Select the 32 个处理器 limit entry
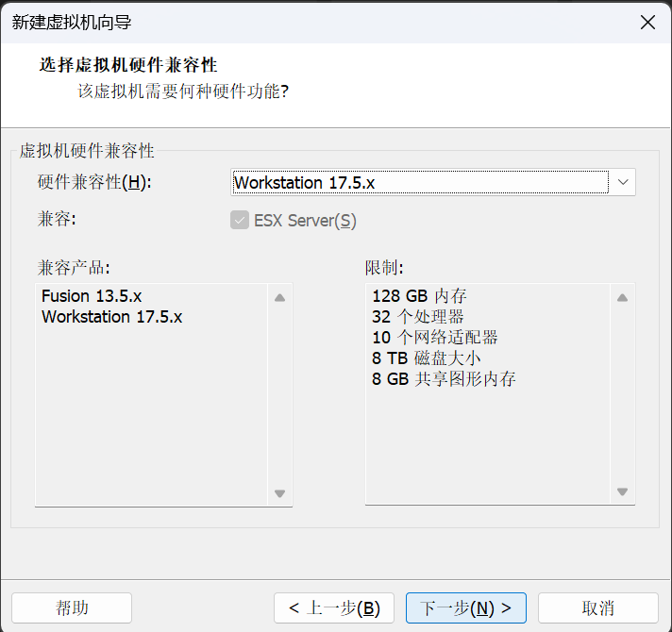The image size is (672, 632). point(417,317)
